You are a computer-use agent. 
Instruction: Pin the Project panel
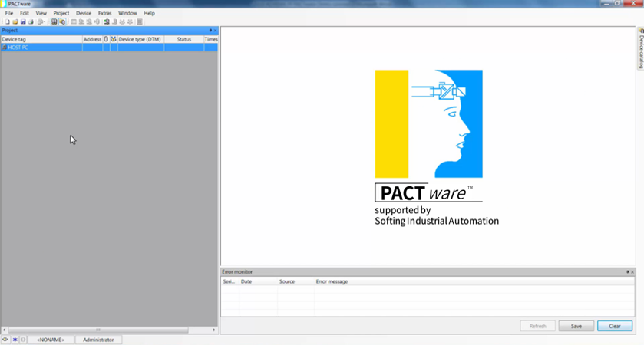tap(210, 31)
